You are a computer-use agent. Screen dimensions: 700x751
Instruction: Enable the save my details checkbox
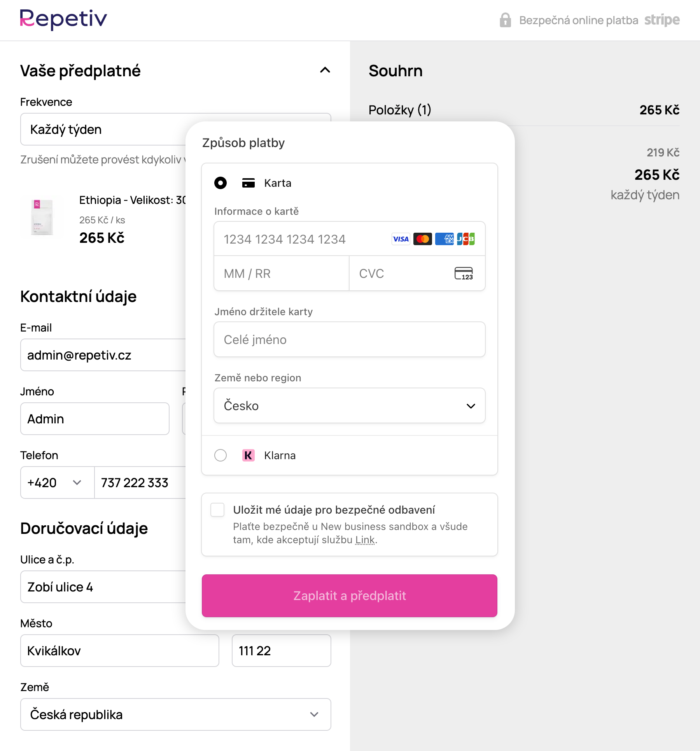tap(217, 510)
